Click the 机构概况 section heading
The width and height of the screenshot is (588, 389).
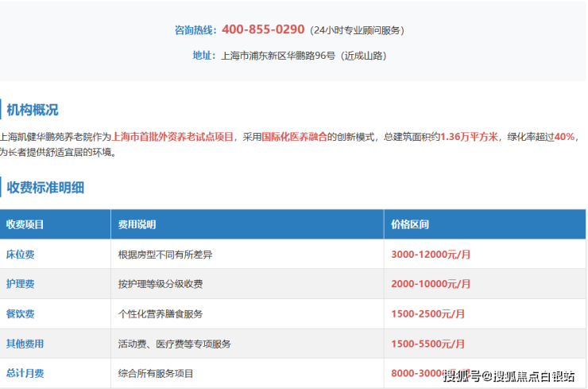pyautogui.click(x=33, y=110)
